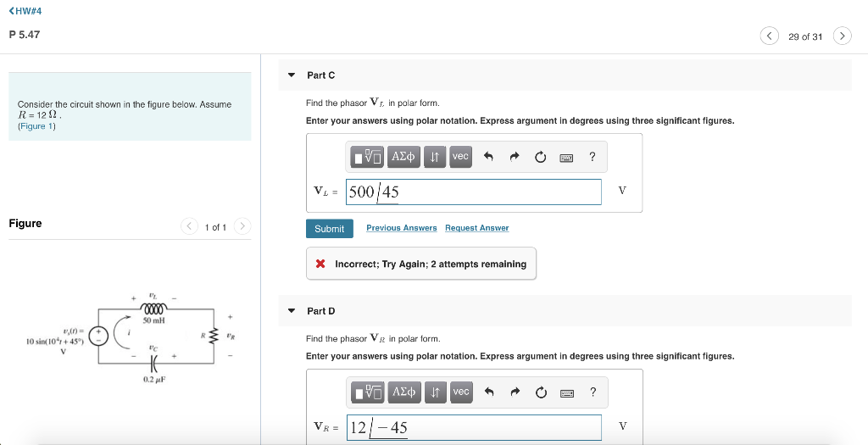
Task: Open keyboard shortcuts in Part C toolbar
Action: [x=566, y=158]
